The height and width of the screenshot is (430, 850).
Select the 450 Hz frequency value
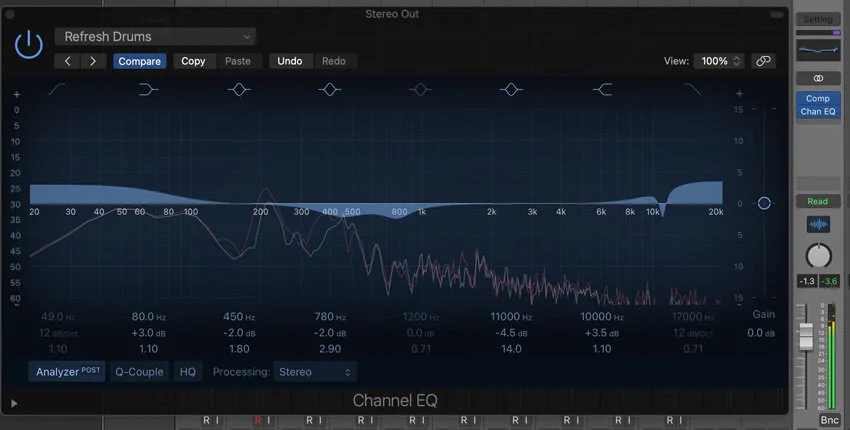[x=239, y=317]
